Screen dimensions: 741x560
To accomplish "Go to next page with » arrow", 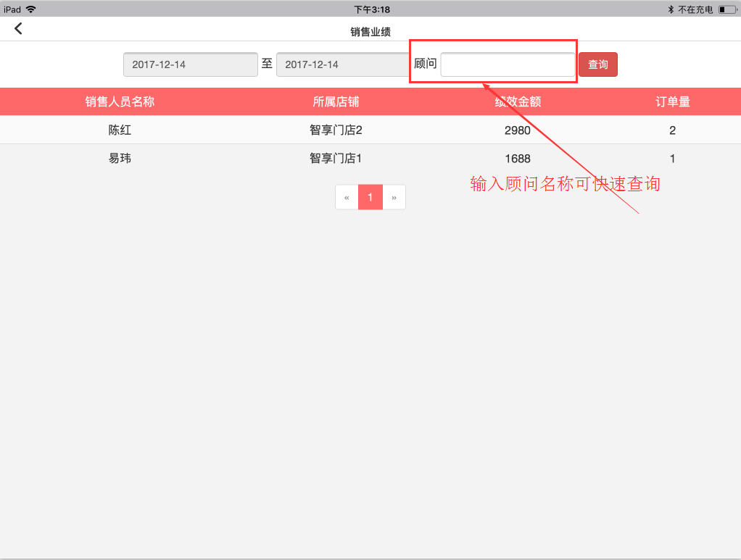I will point(394,197).
